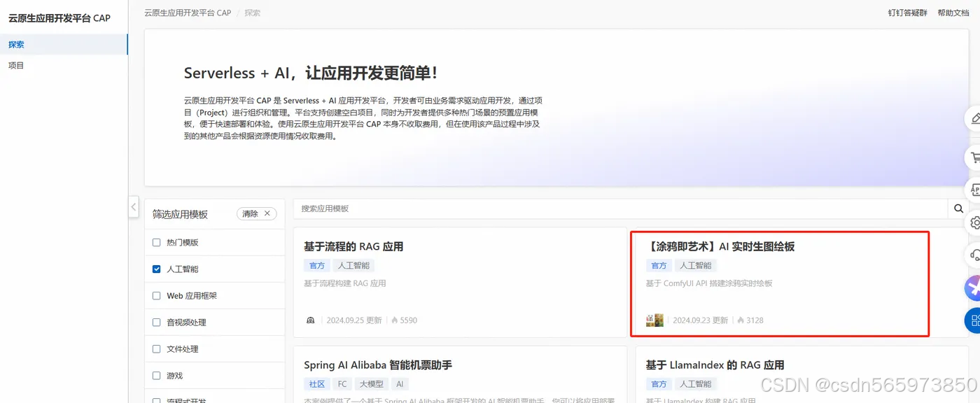The height and width of the screenshot is (403, 980).
Task: Click flame popularity icon beside 3128
Action: click(741, 320)
